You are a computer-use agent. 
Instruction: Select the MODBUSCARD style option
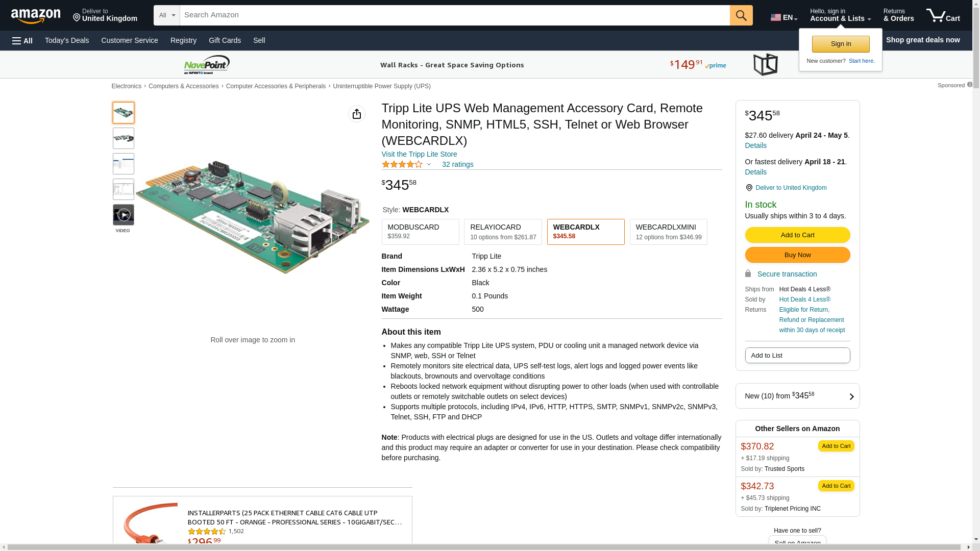[x=420, y=232]
